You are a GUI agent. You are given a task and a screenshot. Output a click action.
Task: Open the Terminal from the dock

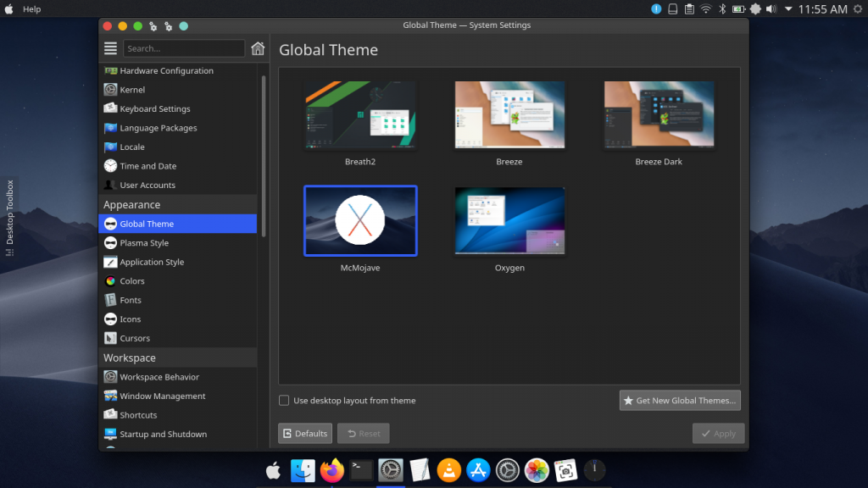tap(360, 469)
